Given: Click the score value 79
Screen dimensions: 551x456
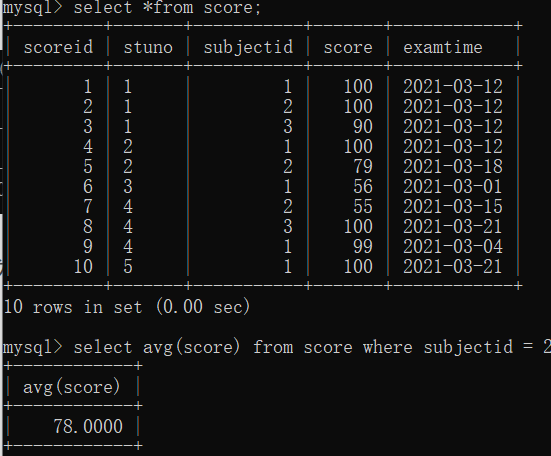Looking at the screenshot, I should point(363,167).
